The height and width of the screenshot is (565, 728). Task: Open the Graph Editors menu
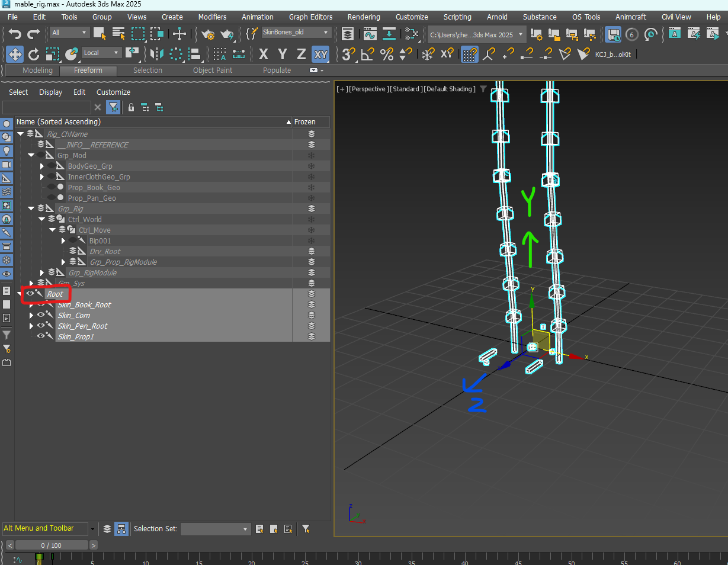point(310,17)
